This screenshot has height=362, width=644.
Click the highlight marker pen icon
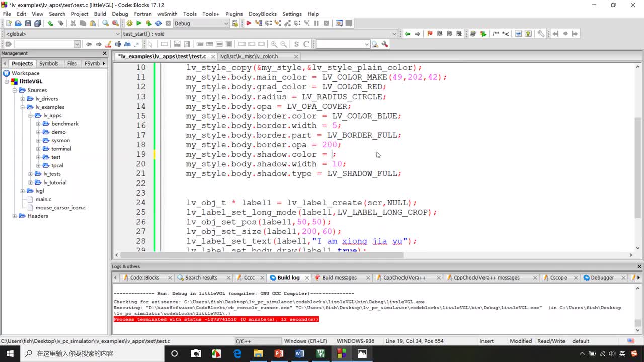pos(107,44)
